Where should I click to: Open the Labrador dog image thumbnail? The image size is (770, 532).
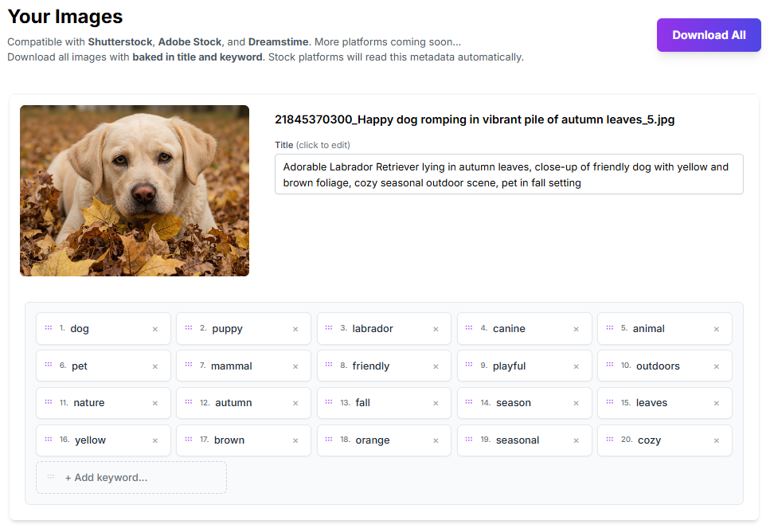coord(135,191)
